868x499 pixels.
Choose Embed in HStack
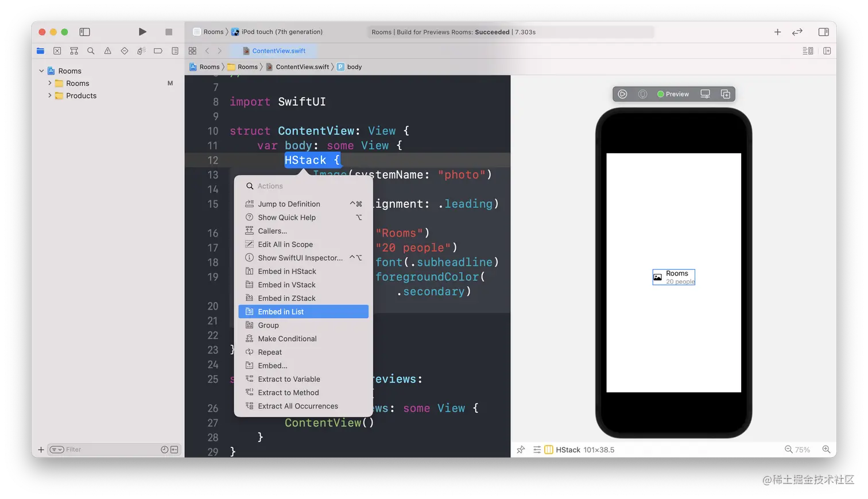click(x=304, y=271)
